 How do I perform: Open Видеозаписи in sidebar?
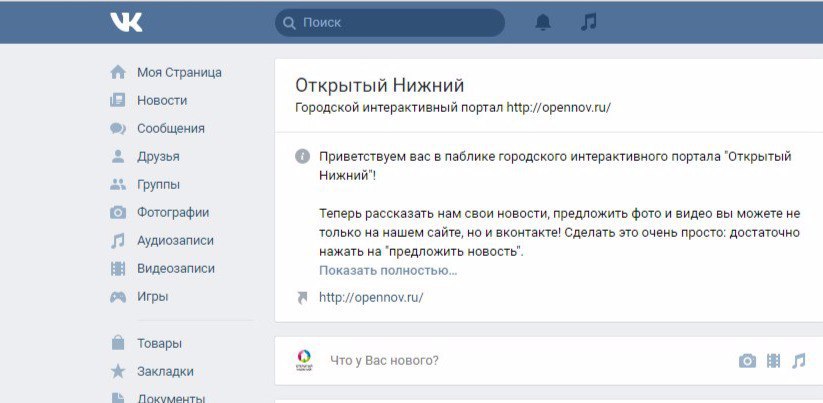(176, 269)
